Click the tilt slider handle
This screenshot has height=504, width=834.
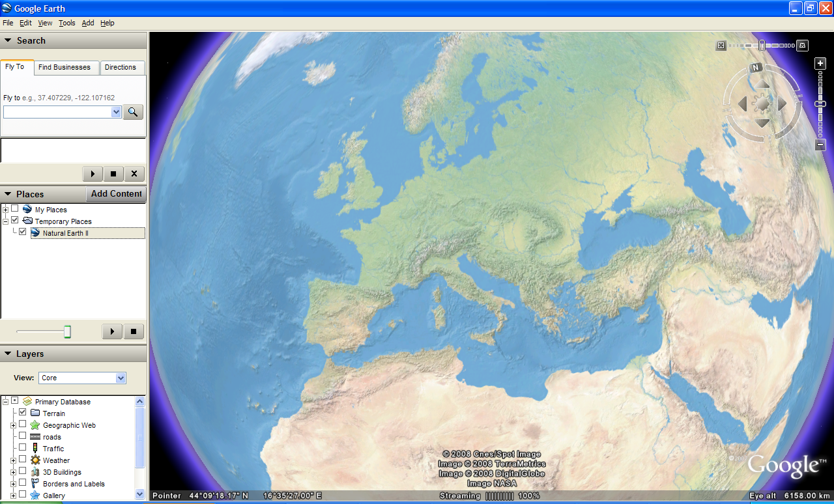tap(762, 45)
